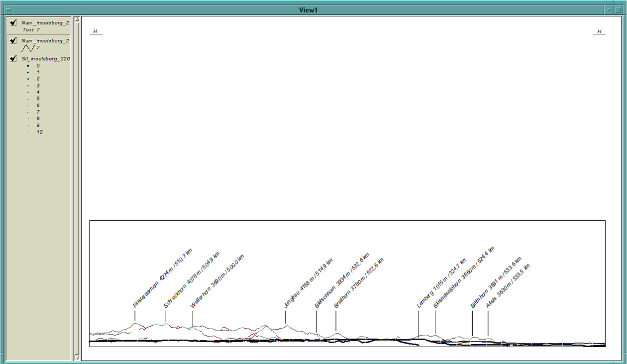Click the point symbol for class 2
Viewport: 627px width, 364px height.
pyautogui.click(x=28, y=79)
